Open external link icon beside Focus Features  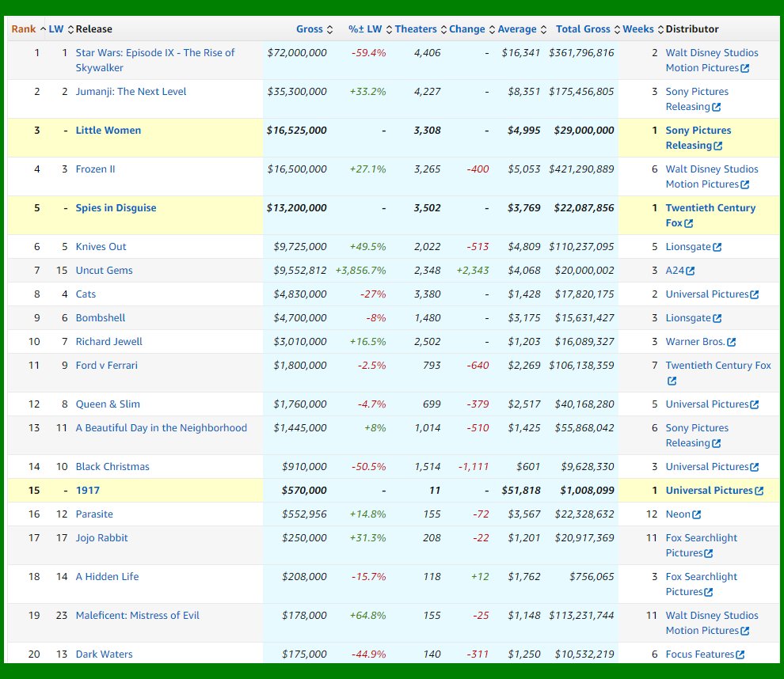pos(740,654)
